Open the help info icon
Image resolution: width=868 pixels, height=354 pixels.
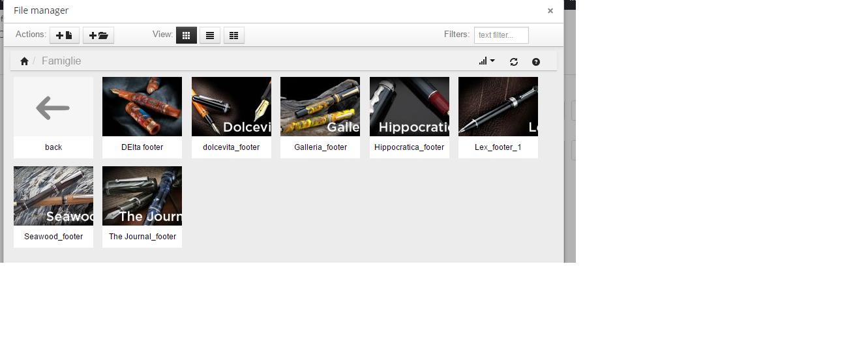536,62
